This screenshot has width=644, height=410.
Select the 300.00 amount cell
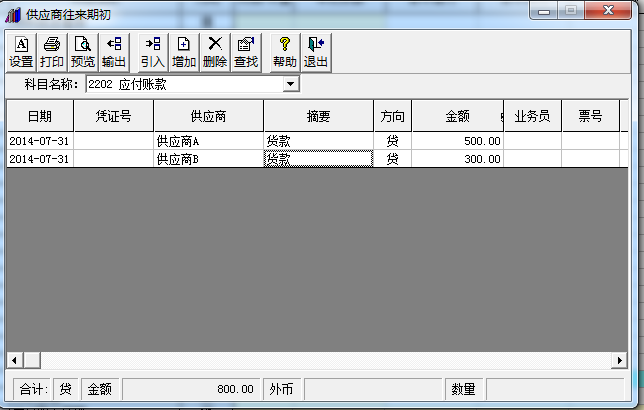pos(458,159)
